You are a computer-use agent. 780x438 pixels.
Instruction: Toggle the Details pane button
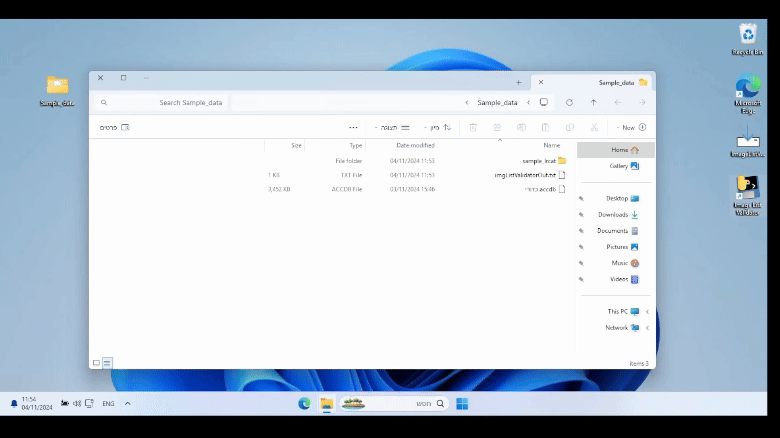[114, 127]
